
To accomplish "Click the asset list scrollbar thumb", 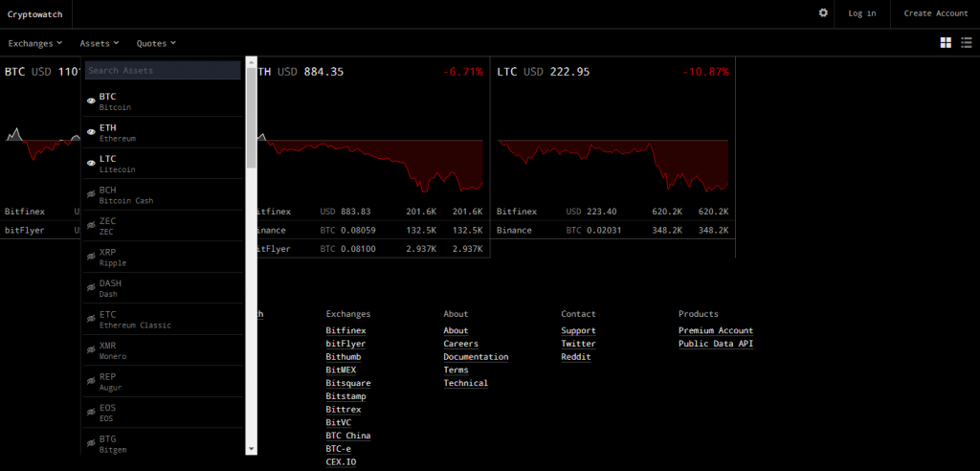I will pos(252,118).
